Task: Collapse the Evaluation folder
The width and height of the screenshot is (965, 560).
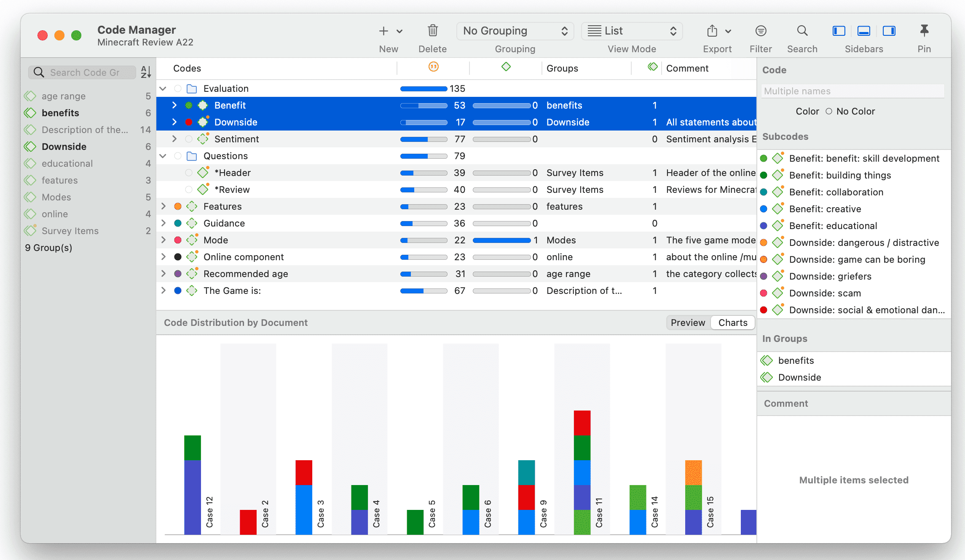Action: pos(163,89)
